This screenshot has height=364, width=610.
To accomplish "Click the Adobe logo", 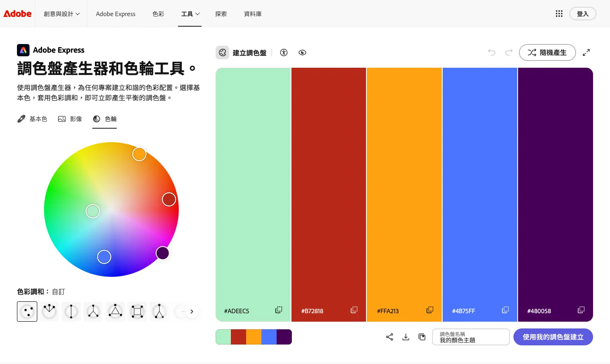I will pyautogui.click(x=17, y=14).
